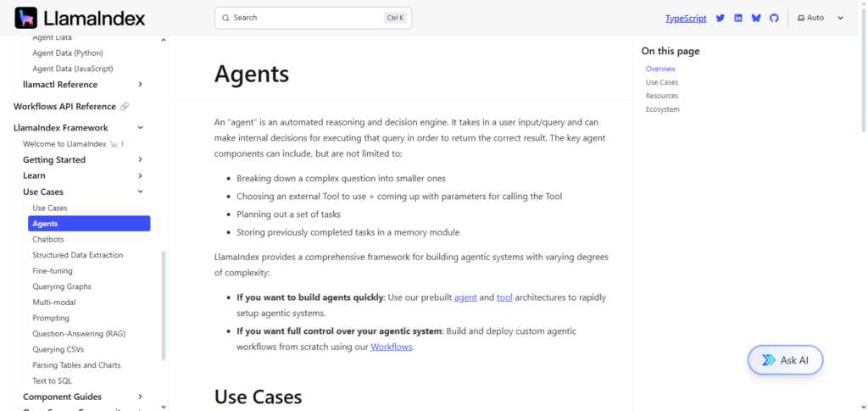Follow the prebuilt agent link
868x411 pixels.
click(x=465, y=297)
